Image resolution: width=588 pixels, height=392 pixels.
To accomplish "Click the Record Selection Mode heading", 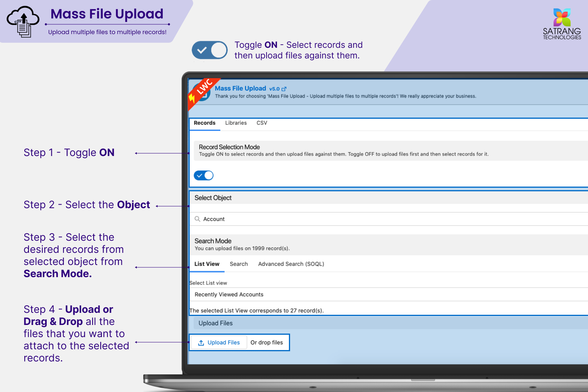I will point(229,147).
